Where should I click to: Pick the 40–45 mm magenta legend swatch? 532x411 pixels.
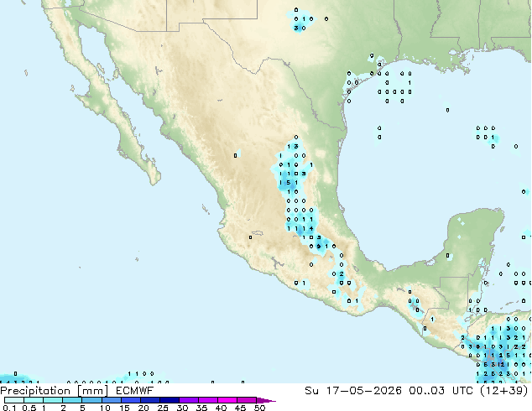227,400
